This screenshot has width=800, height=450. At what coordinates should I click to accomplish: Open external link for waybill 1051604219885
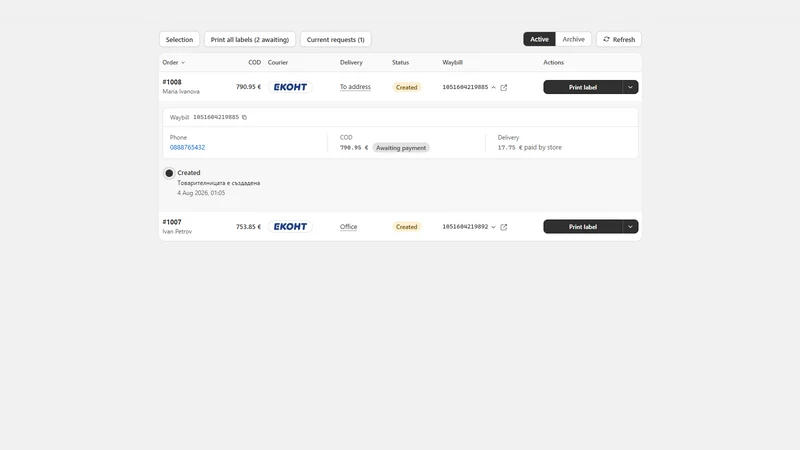click(x=504, y=87)
